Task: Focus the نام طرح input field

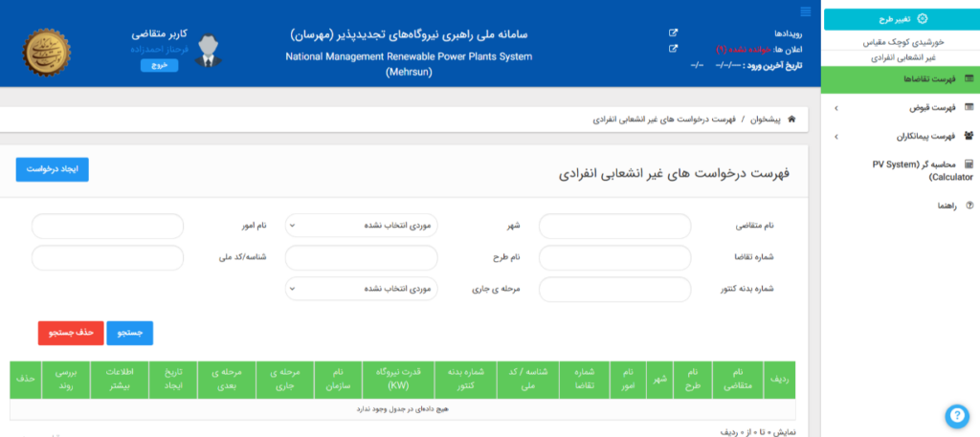Action: point(361,257)
